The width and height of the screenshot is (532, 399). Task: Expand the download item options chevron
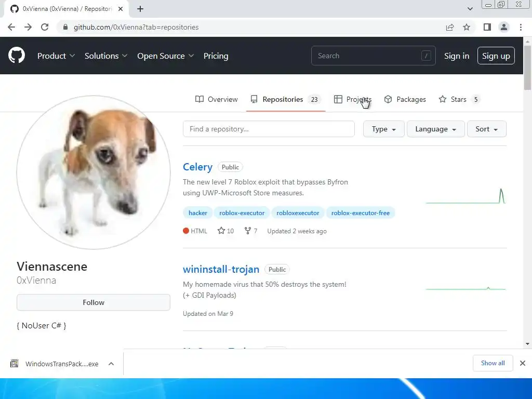pos(111,363)
